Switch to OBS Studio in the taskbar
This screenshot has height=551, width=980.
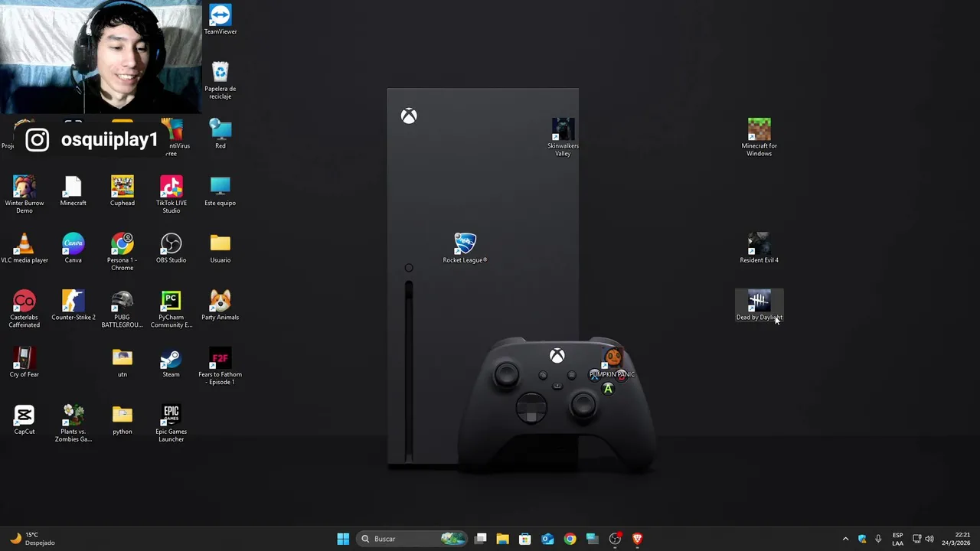(615, 539)
